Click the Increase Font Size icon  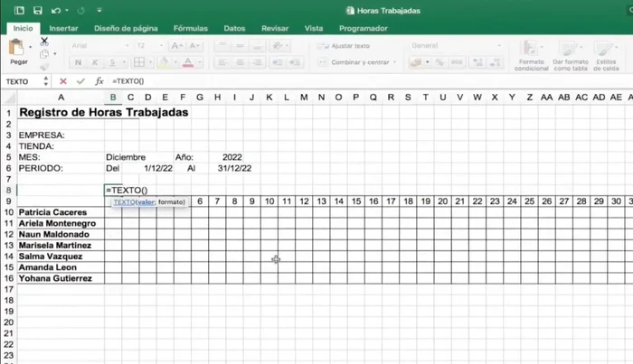tap(177, 45)
